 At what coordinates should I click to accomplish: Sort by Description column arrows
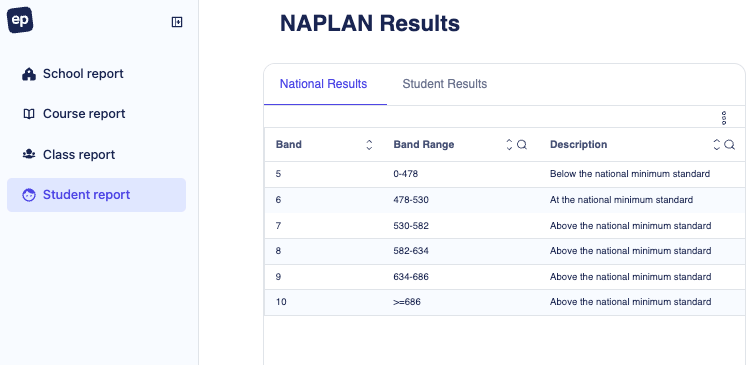tap(717, 145)
